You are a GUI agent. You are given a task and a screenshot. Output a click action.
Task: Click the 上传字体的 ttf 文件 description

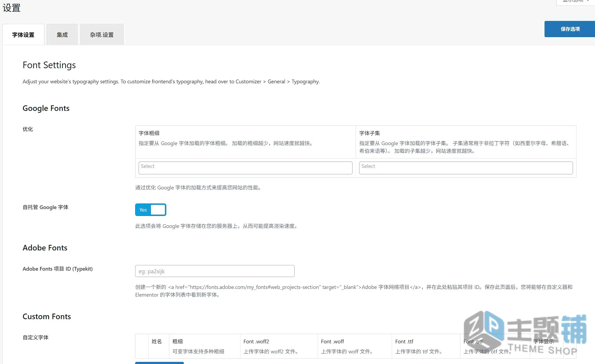419,352
